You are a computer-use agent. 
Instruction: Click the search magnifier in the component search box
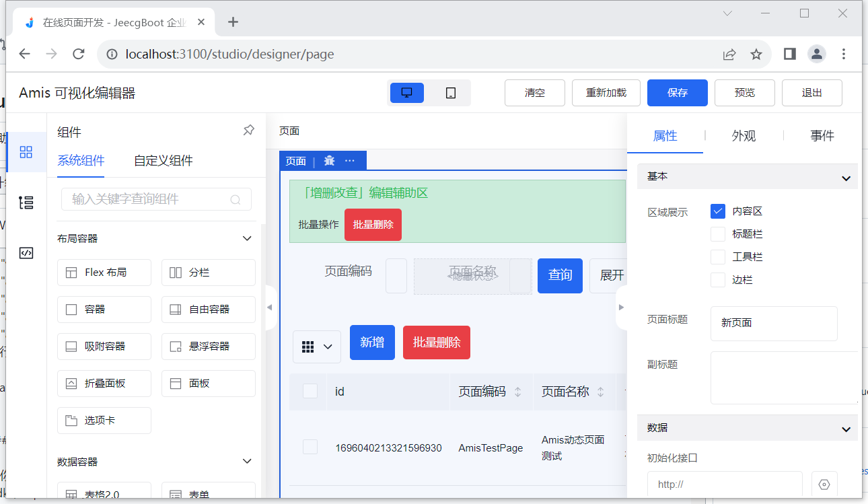tap(235, 199)
